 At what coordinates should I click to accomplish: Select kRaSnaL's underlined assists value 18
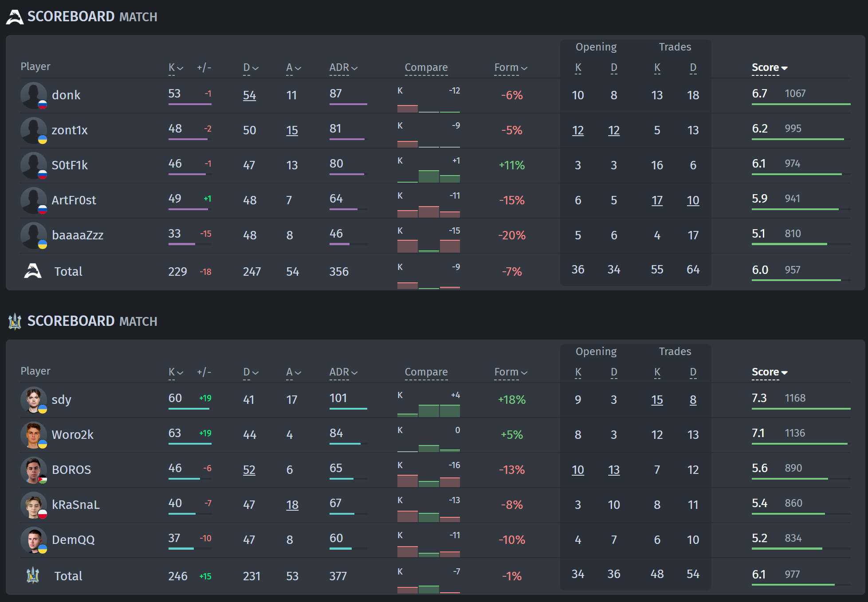coord(292,505)
